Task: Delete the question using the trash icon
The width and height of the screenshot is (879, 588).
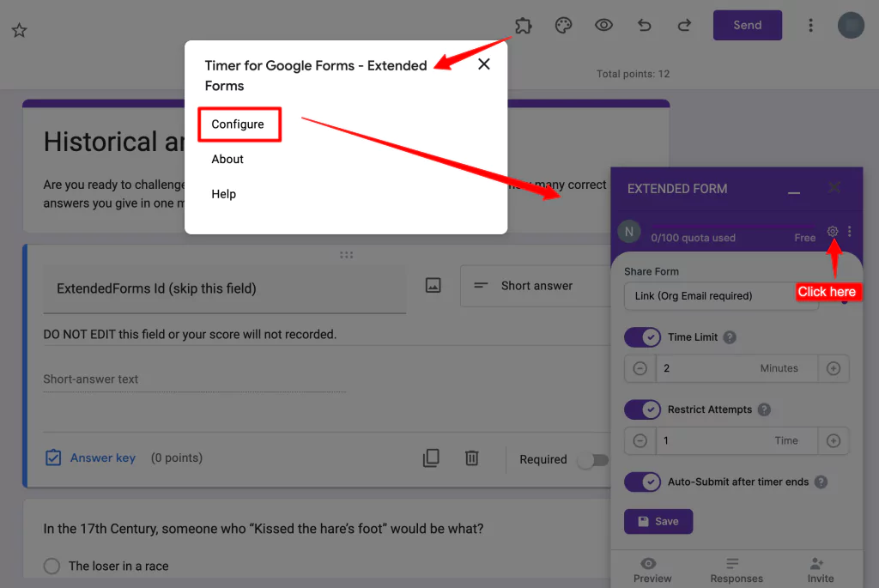Action: [x=471, y=458]
